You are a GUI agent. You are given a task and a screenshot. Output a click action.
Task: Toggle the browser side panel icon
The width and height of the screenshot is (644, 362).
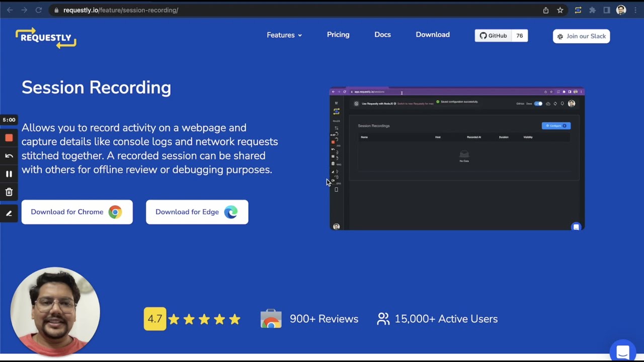tap(607, 10)
